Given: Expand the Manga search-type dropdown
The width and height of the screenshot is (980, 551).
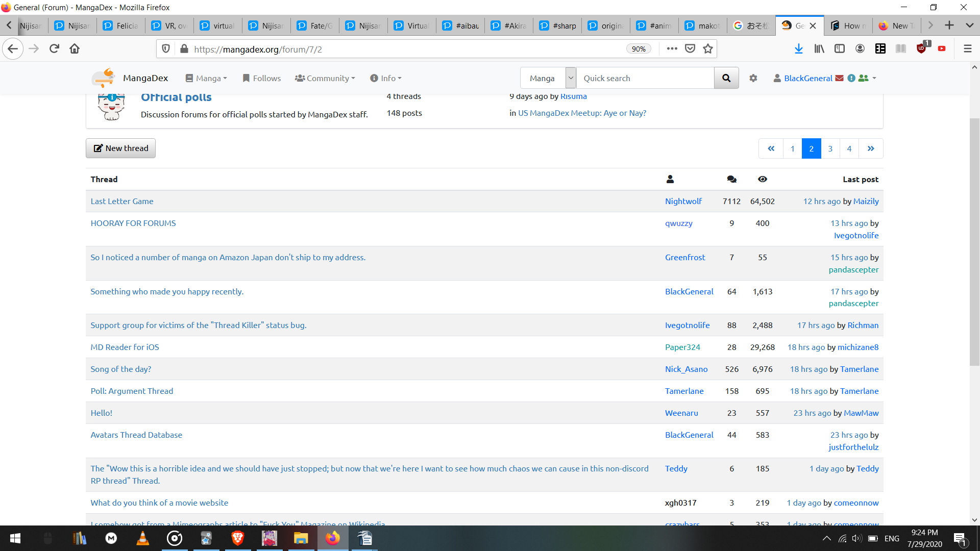Looking at the screenshot, I should [x=571, y=78].
